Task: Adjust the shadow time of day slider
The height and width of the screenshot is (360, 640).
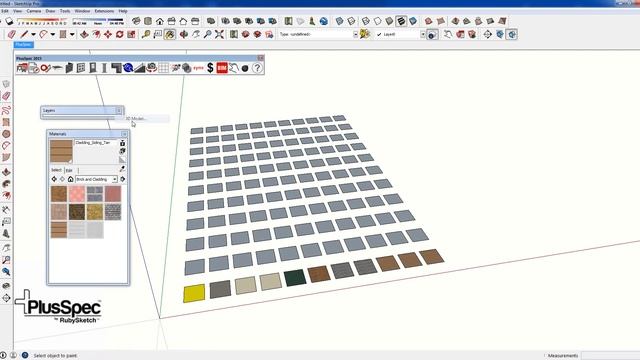Action: pos(98,20)
